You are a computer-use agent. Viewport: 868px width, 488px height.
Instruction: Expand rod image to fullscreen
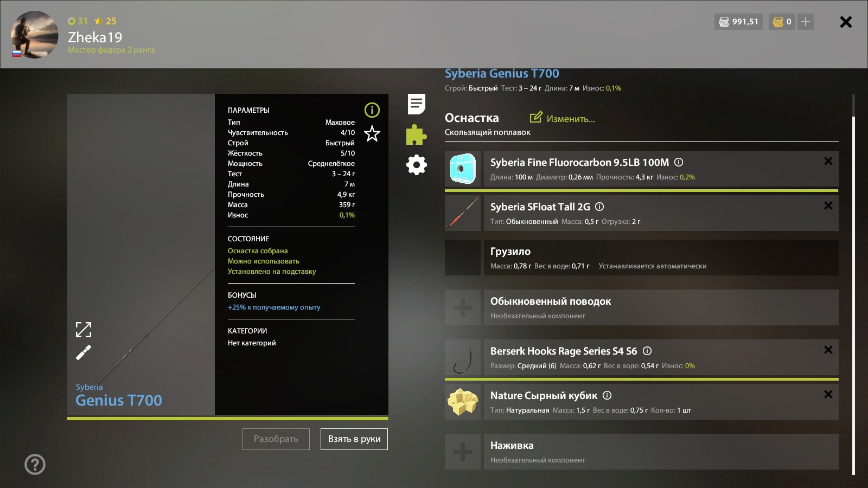pos(84,329)
